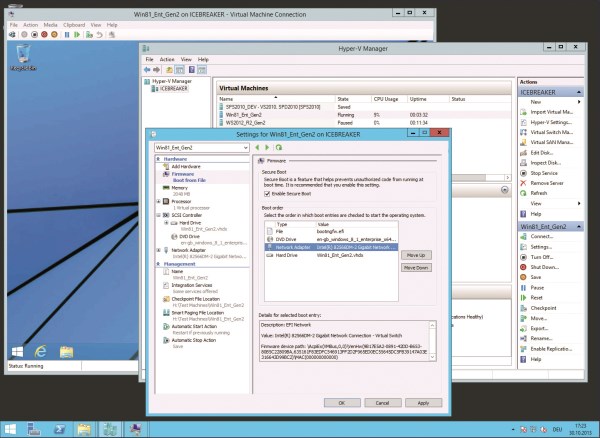
Task: Click blue Pause icon in Virtual Machine Connection toolbar
Action: click(67, 35)
